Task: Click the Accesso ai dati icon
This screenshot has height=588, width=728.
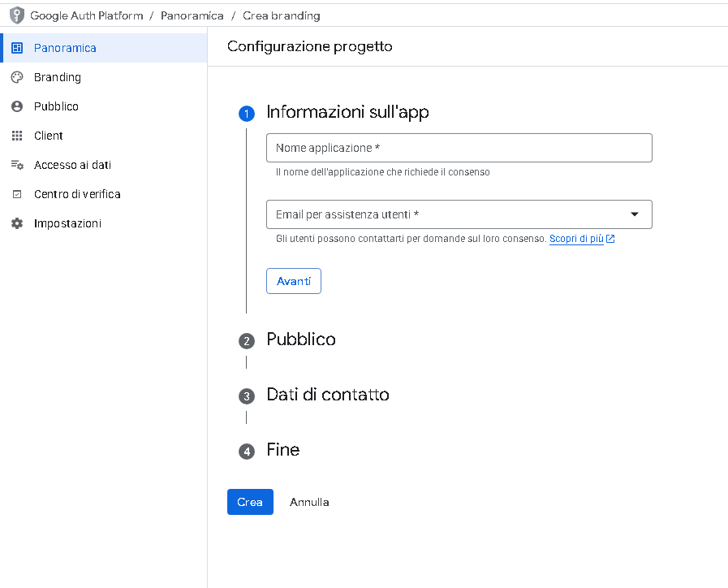Action: click(17, 165)
